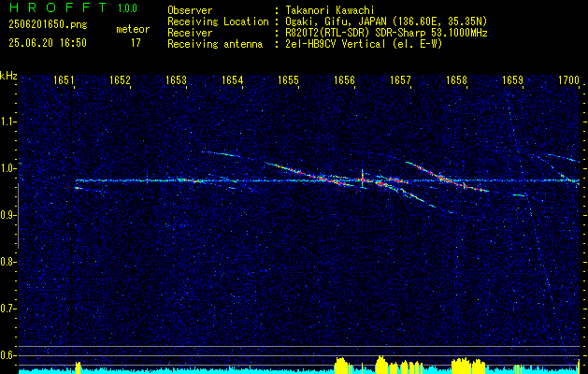The image size is (588, 374).
Task: Select the filename 2506201650.png
Action: tap(48, 25)
